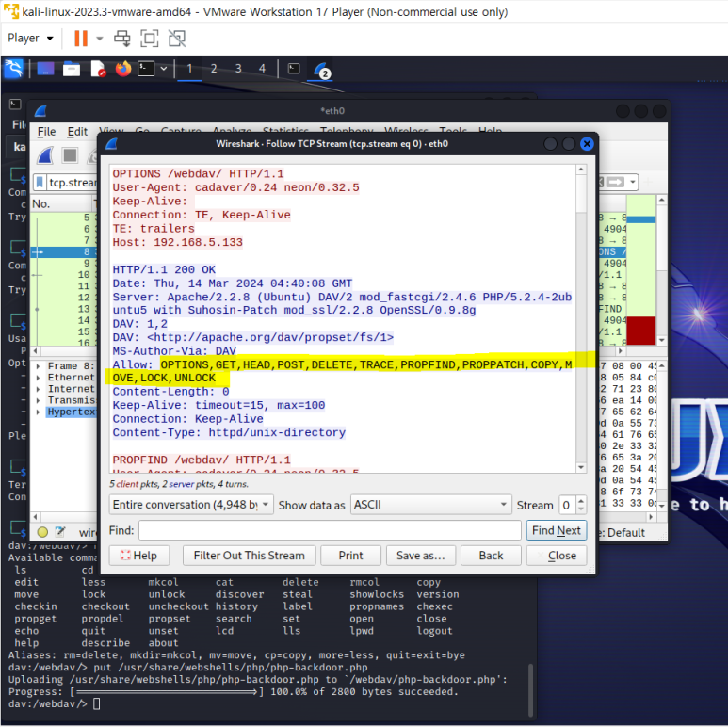Image resolution: width=728 pixels, height=727 pixels.
Task: Click the Stream number spin box
Action: point(572,505)
